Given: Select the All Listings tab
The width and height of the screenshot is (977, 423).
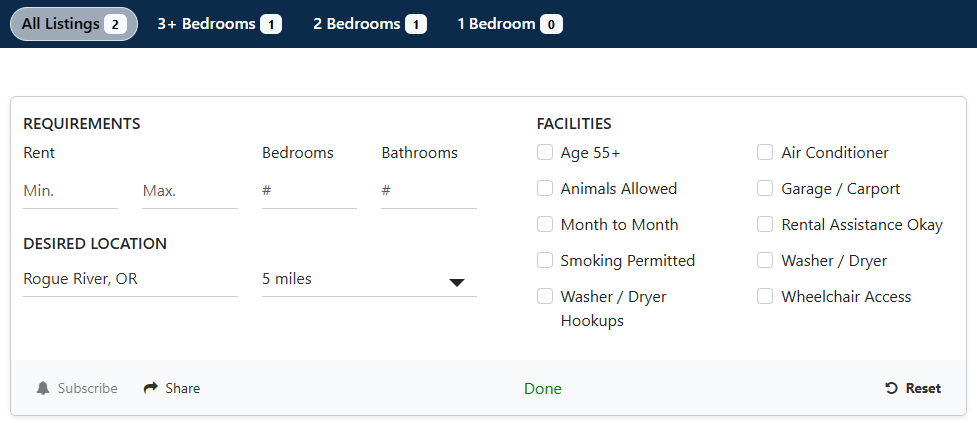Looking at the screenshot, I should pyautogui.click(x=74, y=24).
